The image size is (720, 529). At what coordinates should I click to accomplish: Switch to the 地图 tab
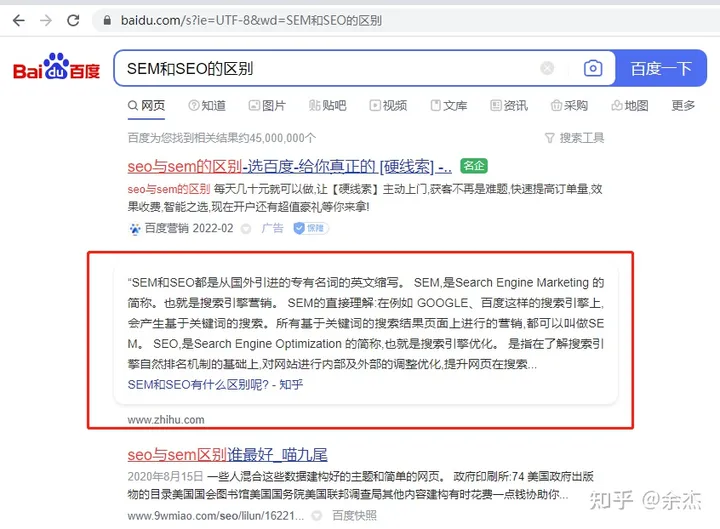tap(630, 106)
